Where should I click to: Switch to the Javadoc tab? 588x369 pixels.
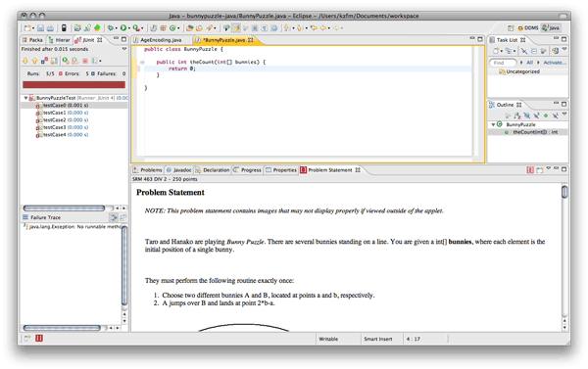click(179, 170)
